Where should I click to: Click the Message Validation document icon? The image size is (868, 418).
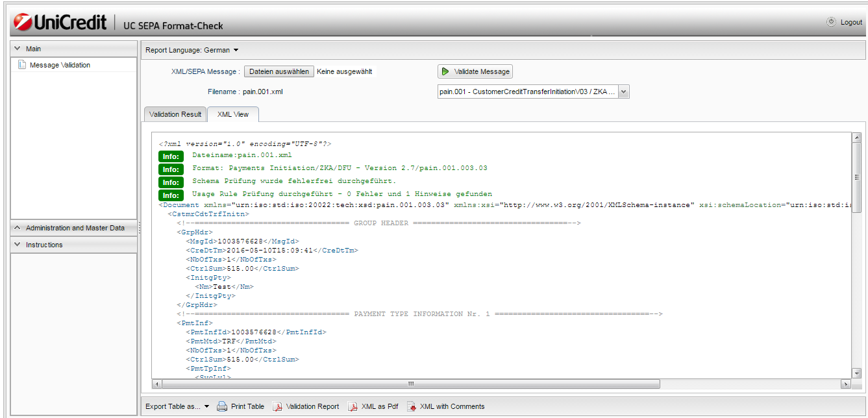coord(22,65)
